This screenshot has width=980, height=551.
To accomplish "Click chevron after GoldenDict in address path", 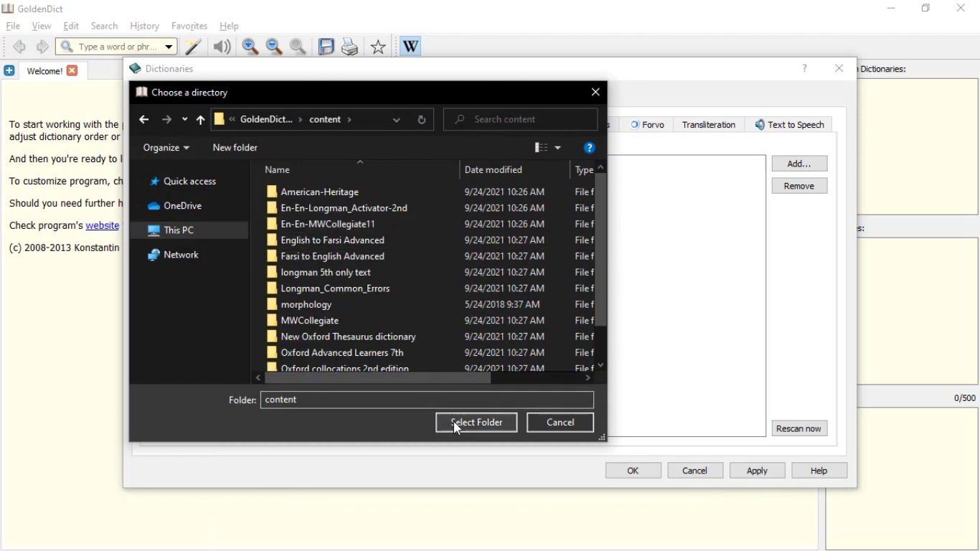I will tap(300, 120).
